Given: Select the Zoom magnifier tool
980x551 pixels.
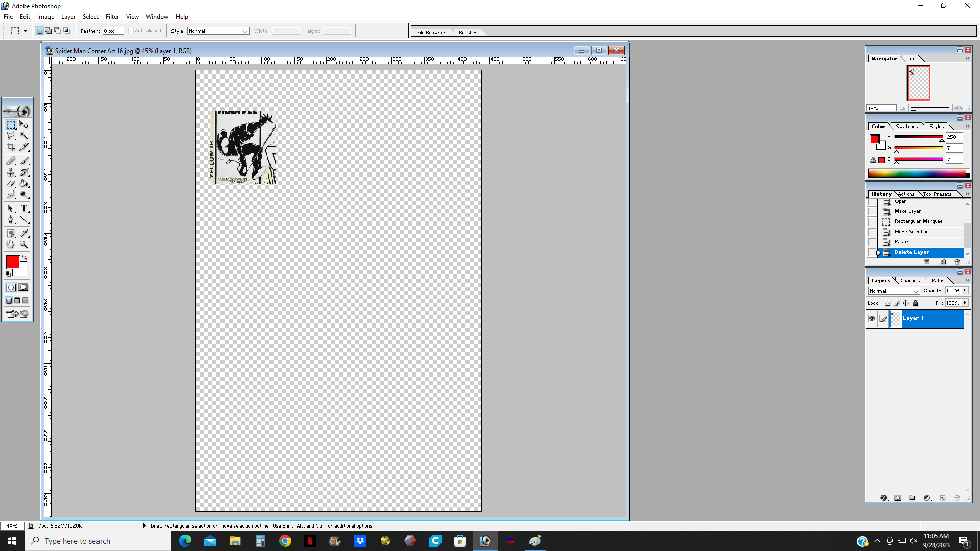Looking at the screenshot, I should pos(24,244).
